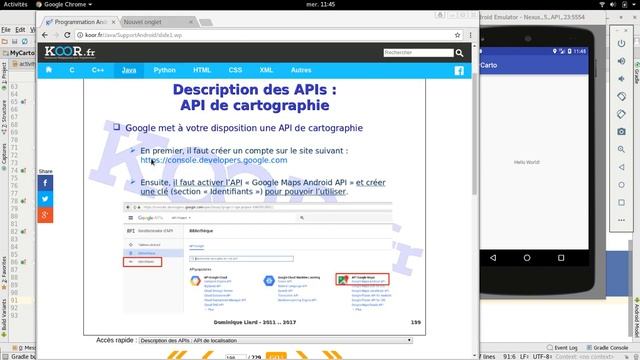640x360 pixels.
Task: Close the Nouvel onglet tab
Action: [x=191, y=22]
